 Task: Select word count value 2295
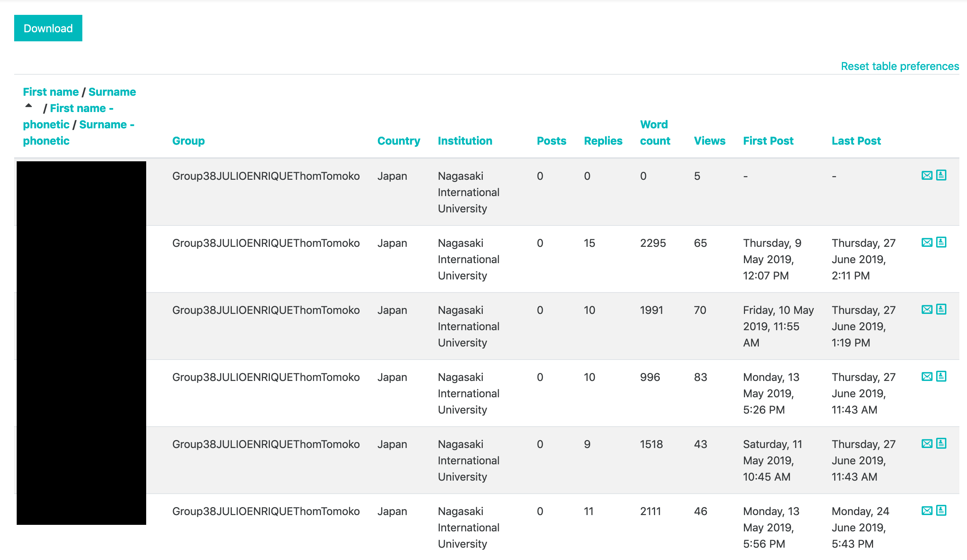click(x=653, y=243)
